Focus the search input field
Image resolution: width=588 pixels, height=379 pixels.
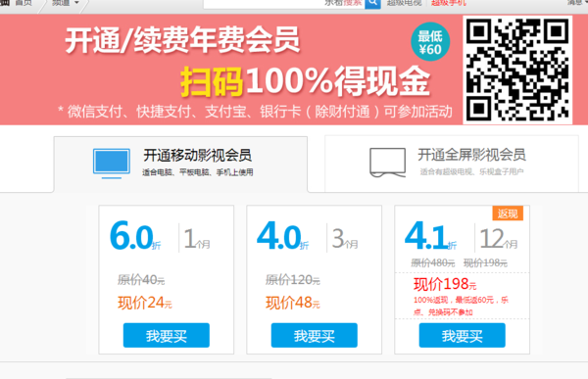[x=284, y=3]
